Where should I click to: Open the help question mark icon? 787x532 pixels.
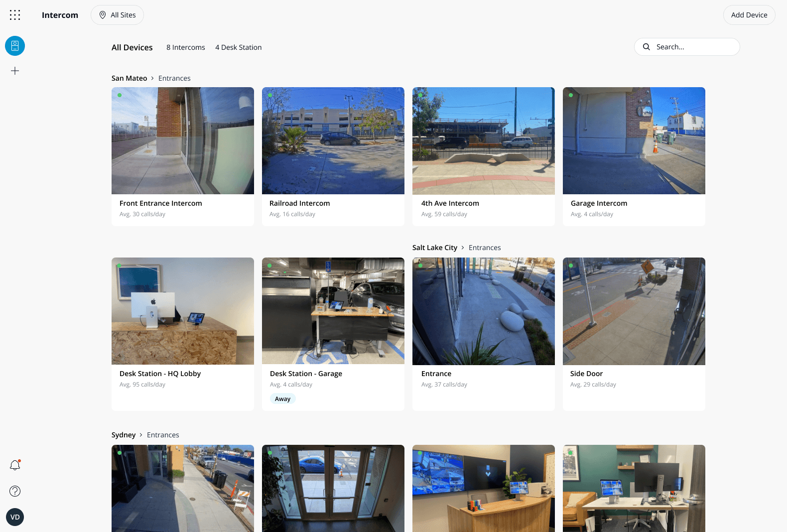pos(15,491)
